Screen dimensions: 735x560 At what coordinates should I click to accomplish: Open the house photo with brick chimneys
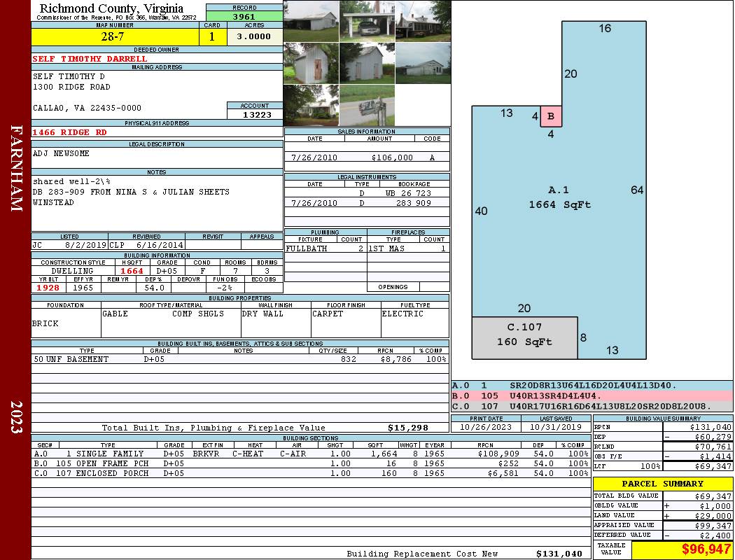pos(423,21)
